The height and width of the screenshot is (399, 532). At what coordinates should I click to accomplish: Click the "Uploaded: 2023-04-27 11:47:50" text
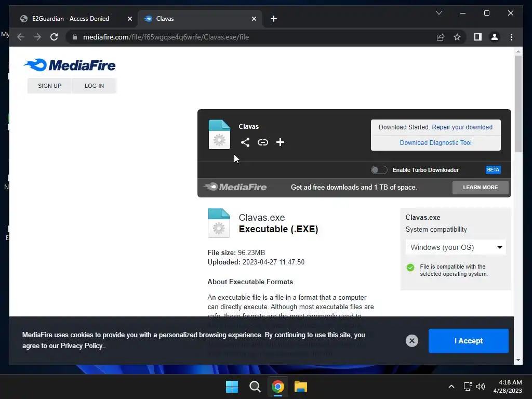[x=256, y=262]
